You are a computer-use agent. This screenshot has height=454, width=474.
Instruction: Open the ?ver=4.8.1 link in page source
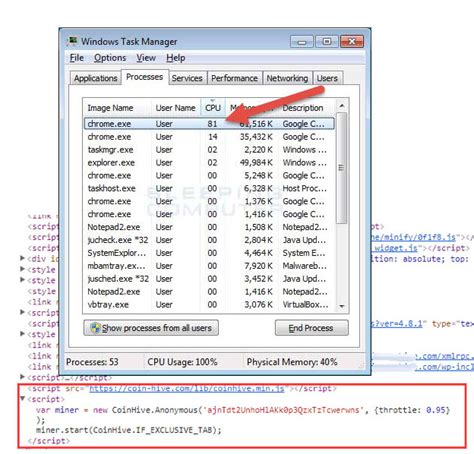(x=397, y=323)
